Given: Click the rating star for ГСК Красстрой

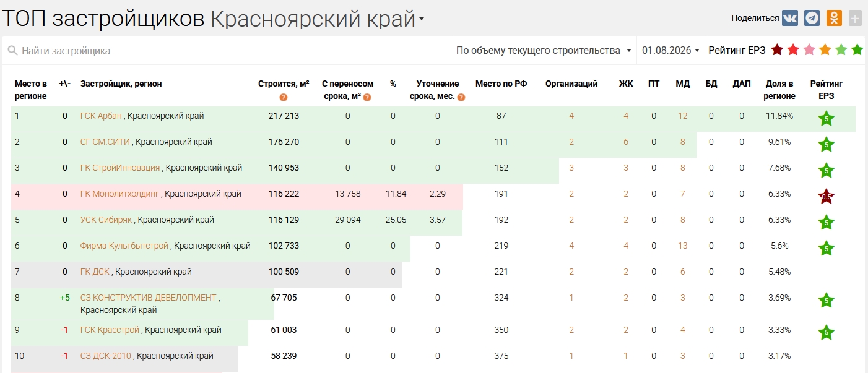Looking at the screenshot, I should point(826,333).
